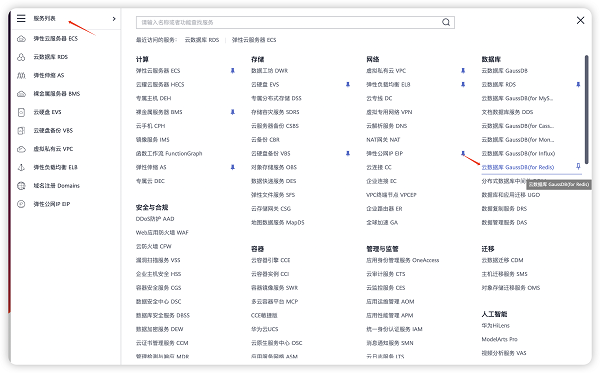600x373 pixels.
Task: Open ModelArts Pro link
Action: click(499, 339)
